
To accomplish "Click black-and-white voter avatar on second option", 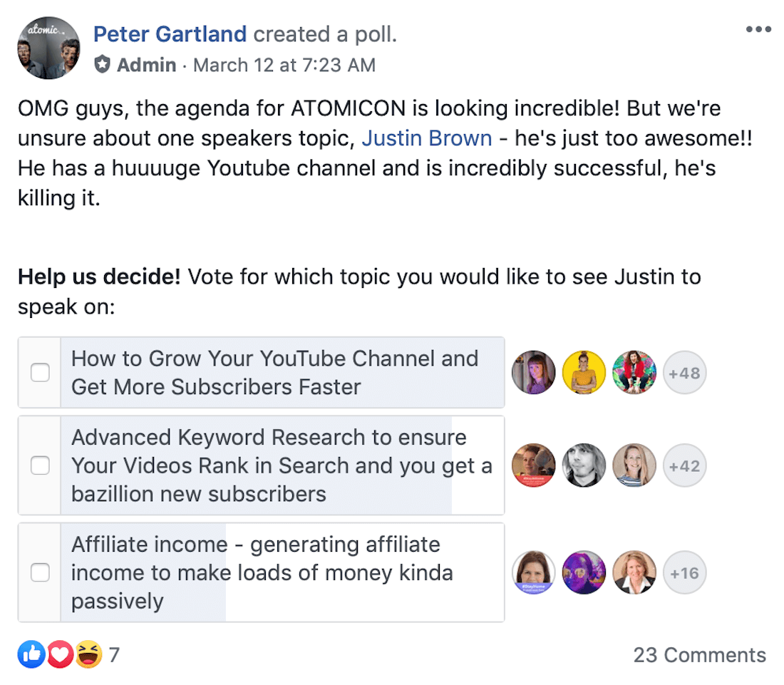I will [584, 465].
